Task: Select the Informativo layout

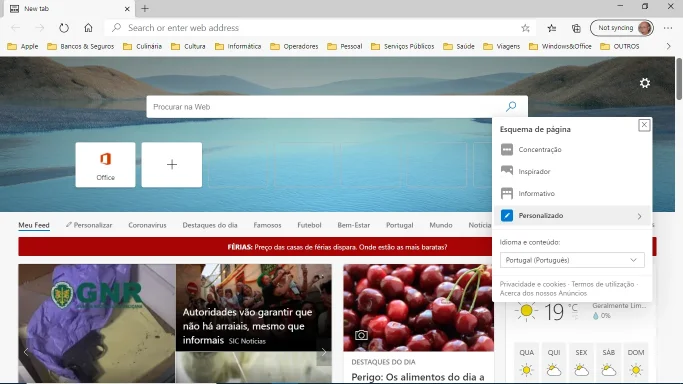Action: click(572, 193)
